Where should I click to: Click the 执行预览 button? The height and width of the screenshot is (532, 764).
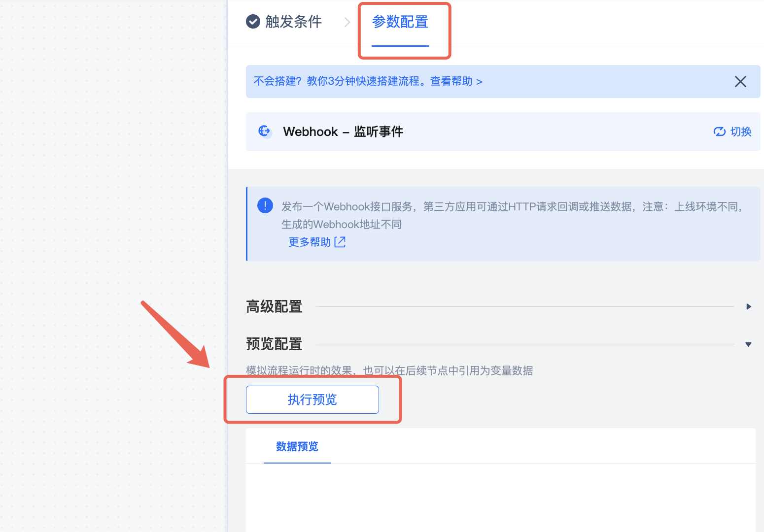313,399
